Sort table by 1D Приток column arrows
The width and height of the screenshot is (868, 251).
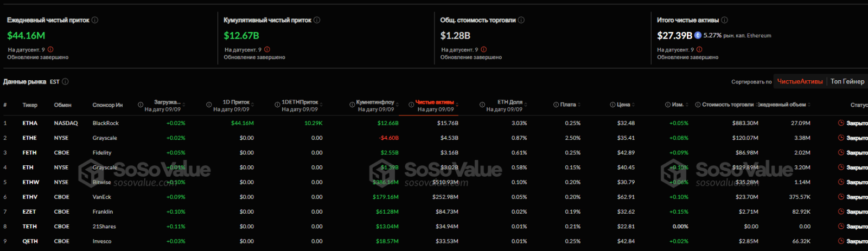point(253,105)
